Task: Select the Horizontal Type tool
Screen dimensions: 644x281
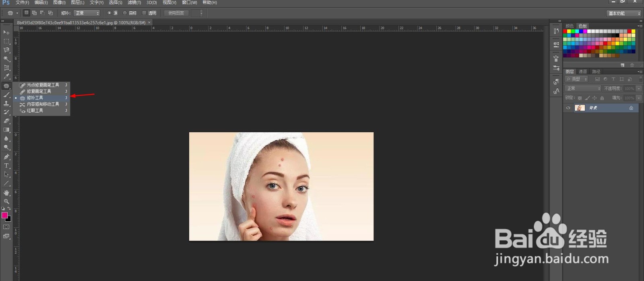Action: click(6, 166)
